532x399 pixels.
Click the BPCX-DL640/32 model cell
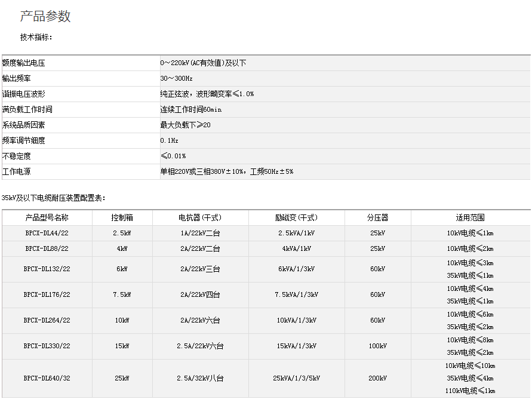[47, 378]
